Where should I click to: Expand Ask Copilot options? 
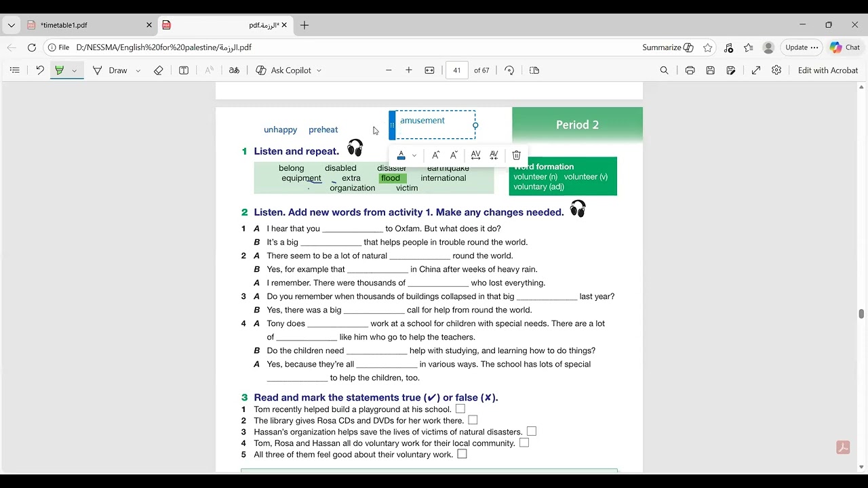[x=319, y=70]
